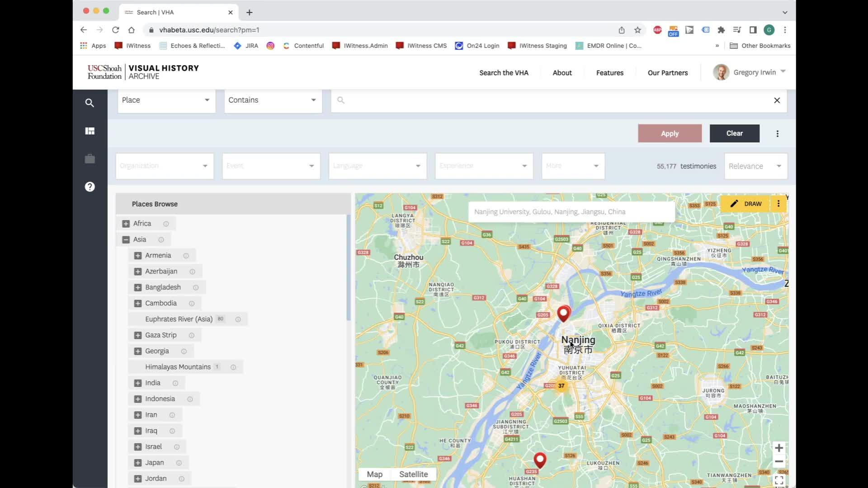Image resolution: width=868 pixels, height=488 pixels.
Task: Click the 37 cluster marker on the map
Action: pyautogui.click(x=561, y=386)
